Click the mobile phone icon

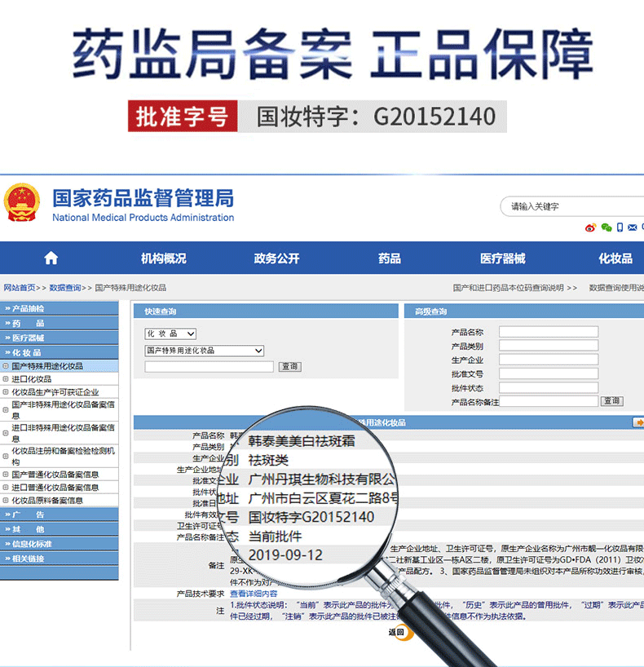[620, 227]
